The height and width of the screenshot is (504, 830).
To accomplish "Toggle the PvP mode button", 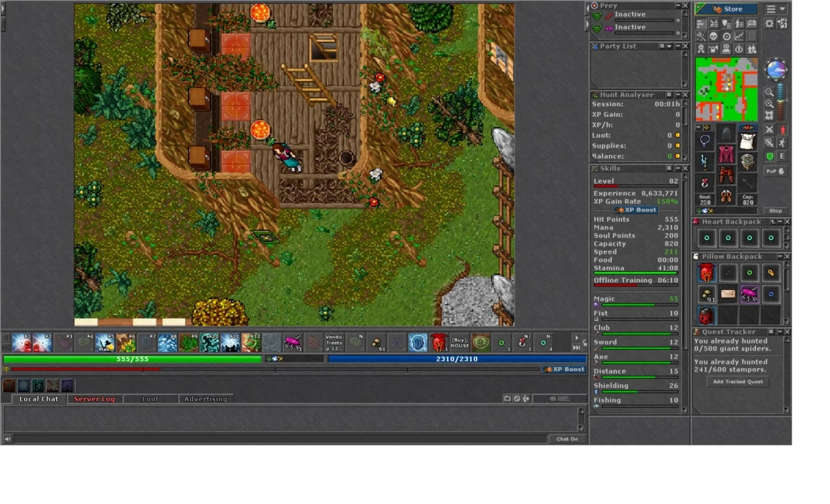I will click(x=775, y=171).
